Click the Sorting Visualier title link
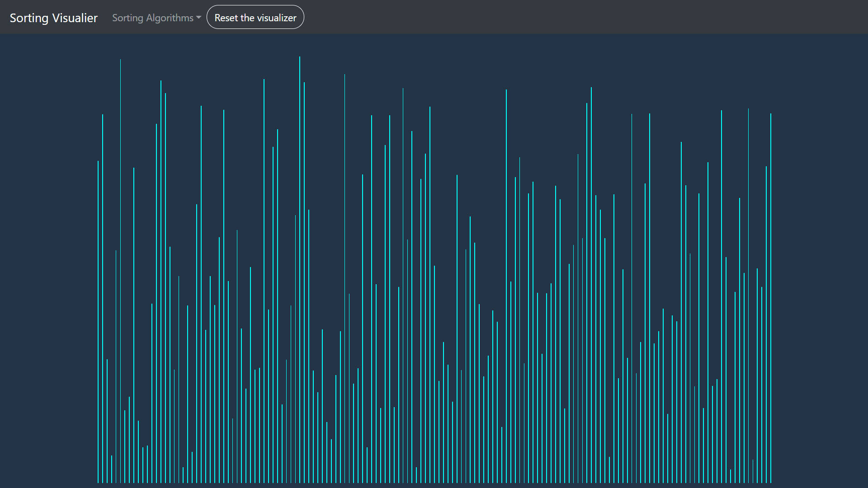The image size is (868, 488). (54, 18)
